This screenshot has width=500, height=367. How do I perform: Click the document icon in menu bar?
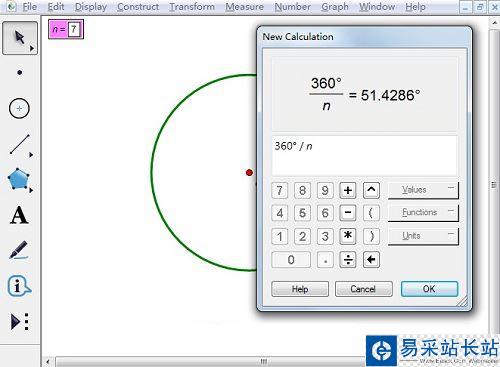[x=11, y=7]
